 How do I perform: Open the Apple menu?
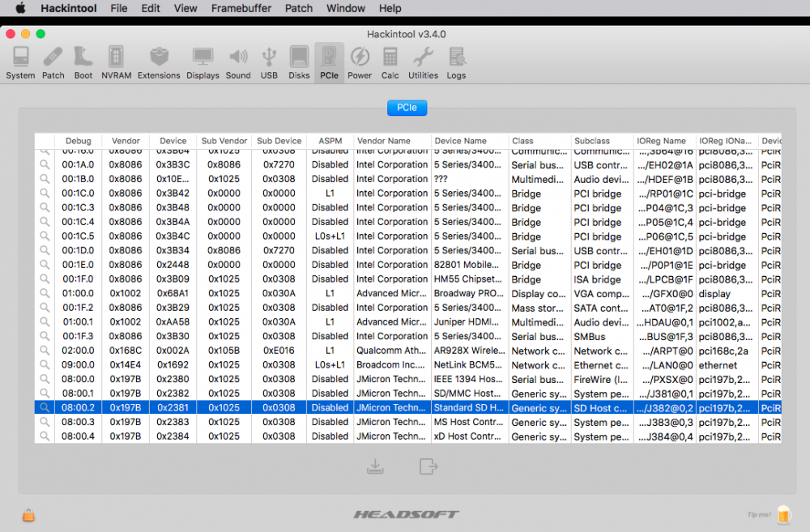click(20, 8)
